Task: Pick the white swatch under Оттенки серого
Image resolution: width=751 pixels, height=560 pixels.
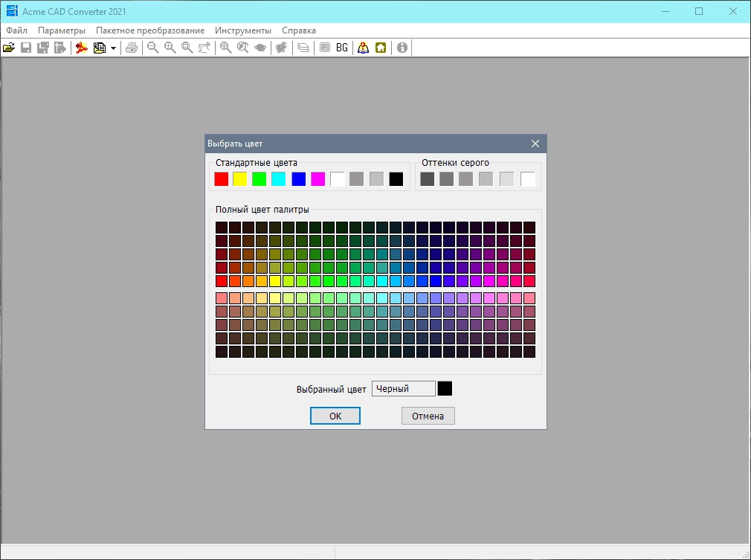Action: (x=528, y=179)
